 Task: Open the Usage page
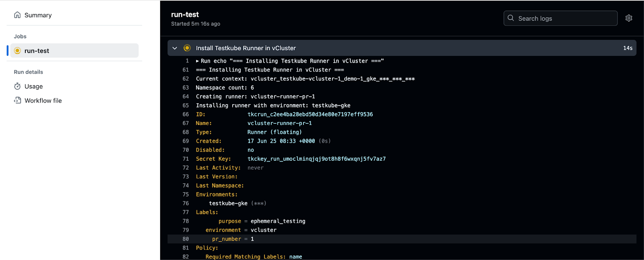[34, 86]
